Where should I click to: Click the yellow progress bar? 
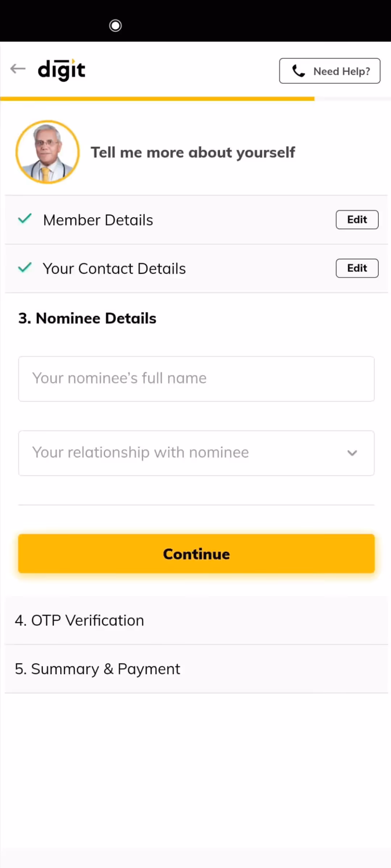157,99
